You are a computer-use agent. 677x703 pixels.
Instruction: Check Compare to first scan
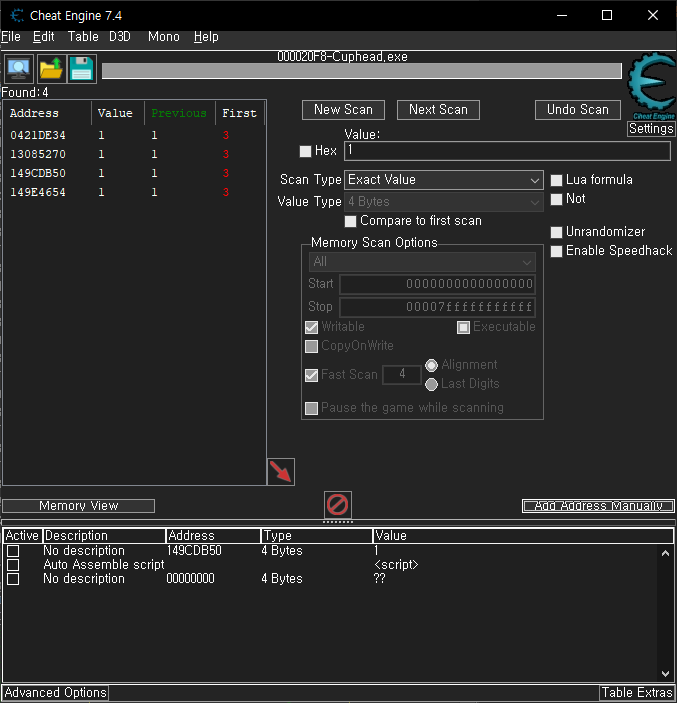pyautogui.click(x=351, y=221)
